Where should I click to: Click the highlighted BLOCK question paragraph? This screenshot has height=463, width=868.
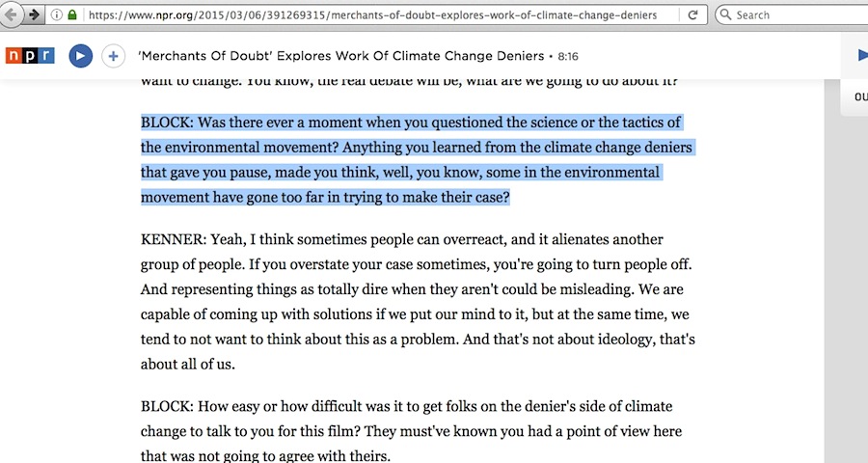[x=415, y=160]
